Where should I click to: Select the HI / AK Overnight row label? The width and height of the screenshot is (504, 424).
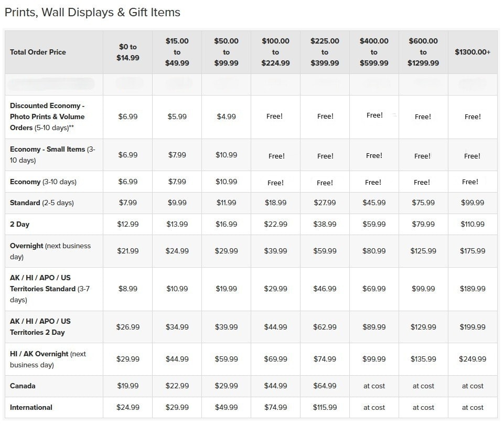pyautogui.click(x=48, y=359)
